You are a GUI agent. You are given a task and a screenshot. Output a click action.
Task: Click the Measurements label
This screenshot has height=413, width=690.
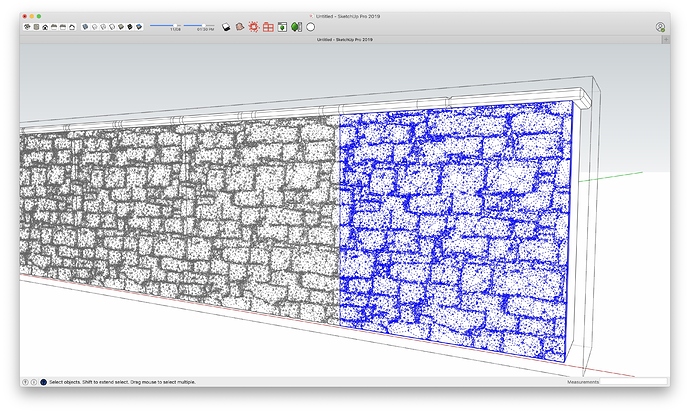tap(583, 382)
